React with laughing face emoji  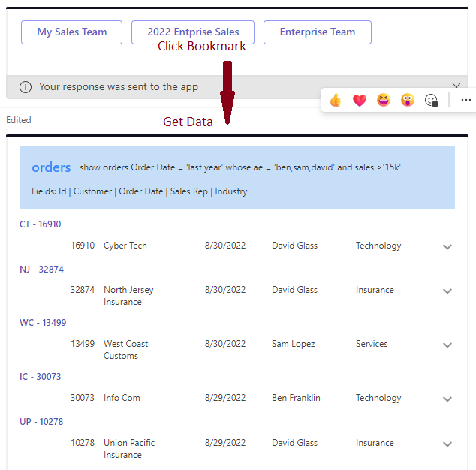pyautogui.click(x=384, y=100)
